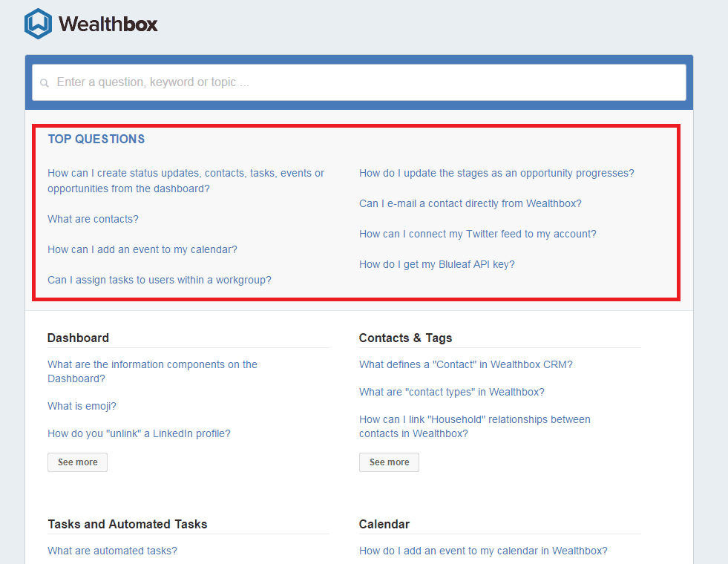Open 'Can I assign tasks to users within a workgroup?'
Viewport: 728px width, 564px height.
(160, 280)
